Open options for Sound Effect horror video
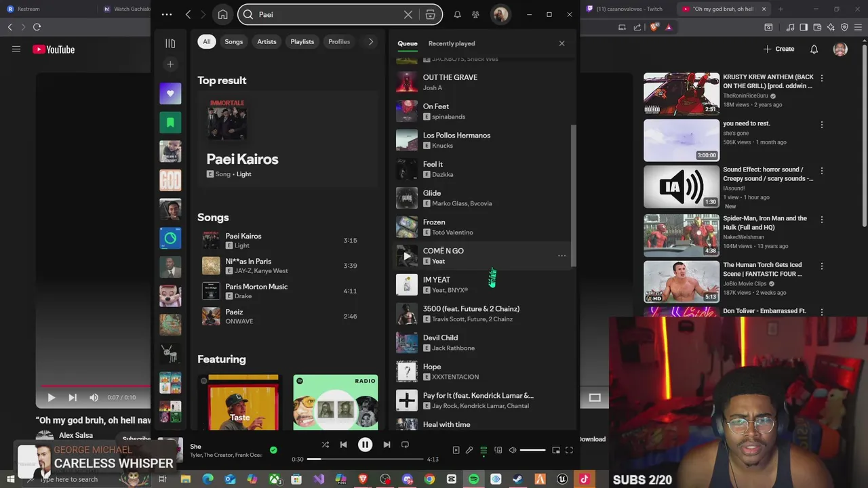 click(x=822, y=171)
